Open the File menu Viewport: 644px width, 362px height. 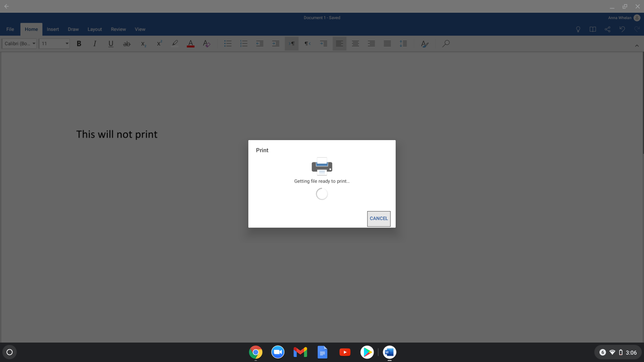pyautogui.click(x=10, y=29)
